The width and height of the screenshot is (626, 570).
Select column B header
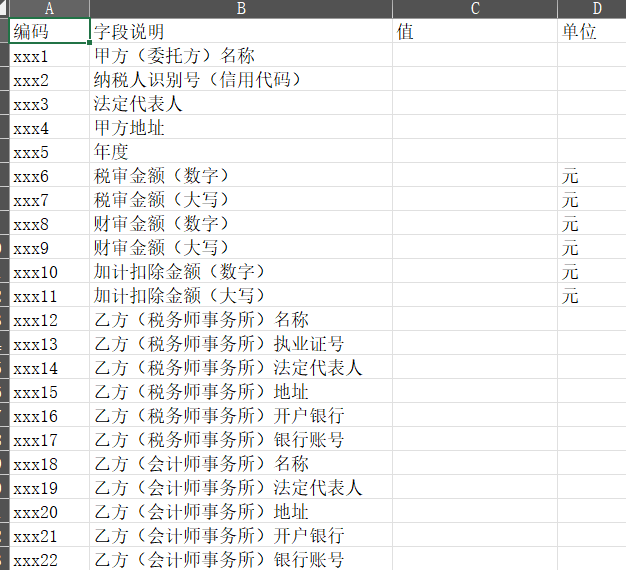point(241,8)
